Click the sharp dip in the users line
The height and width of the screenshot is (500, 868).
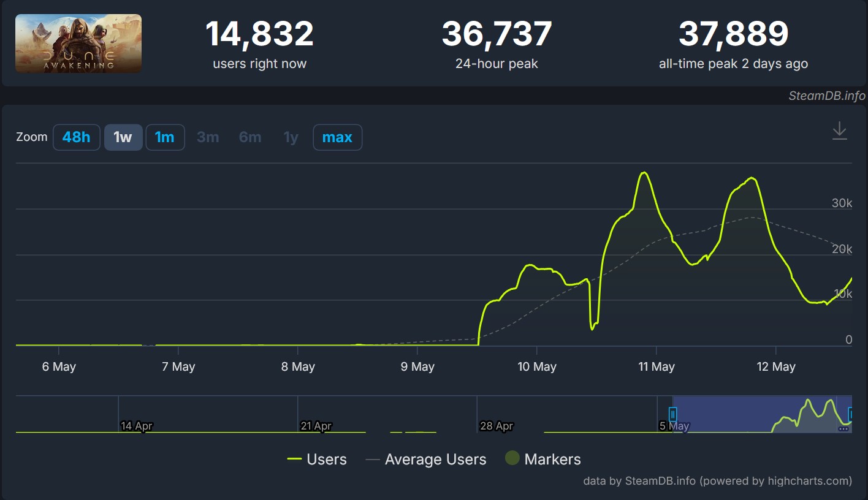coord(592,329)
